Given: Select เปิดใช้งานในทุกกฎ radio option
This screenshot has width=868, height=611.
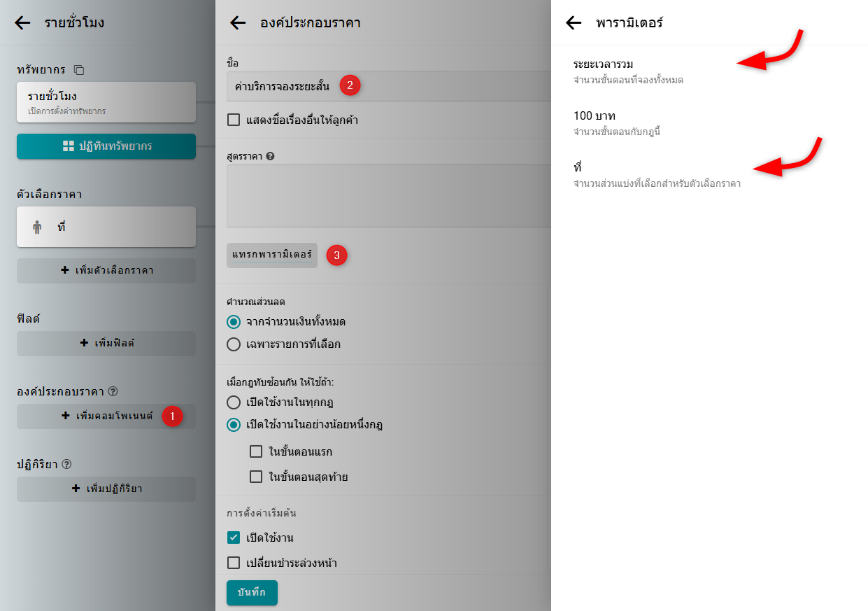Looking at the screenshot, I should tap(234, 402).
